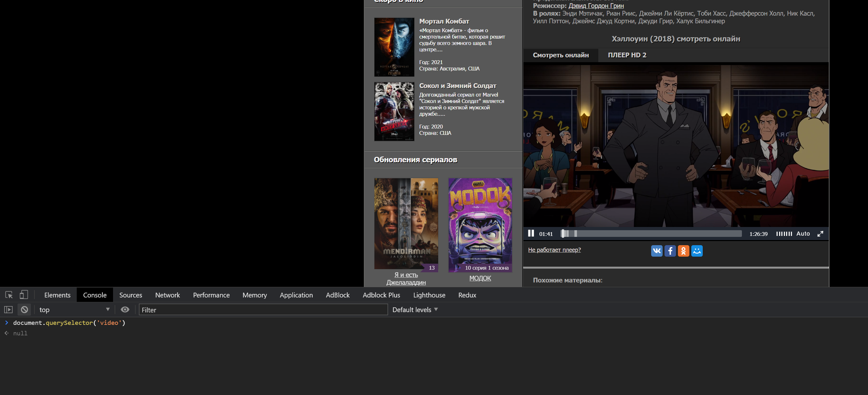Share via the Moi Mir icon
868x395 pixels.
click(x=697, y=251)
